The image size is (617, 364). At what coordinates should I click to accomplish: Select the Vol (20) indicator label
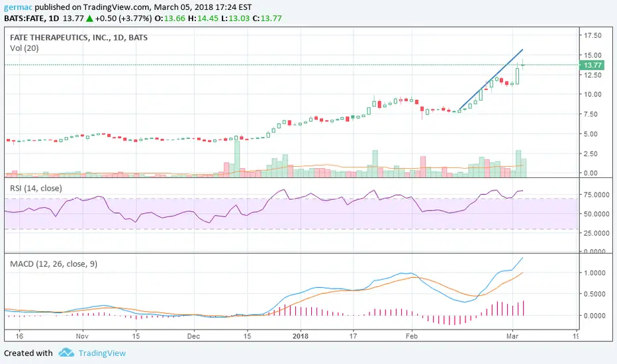24,48
